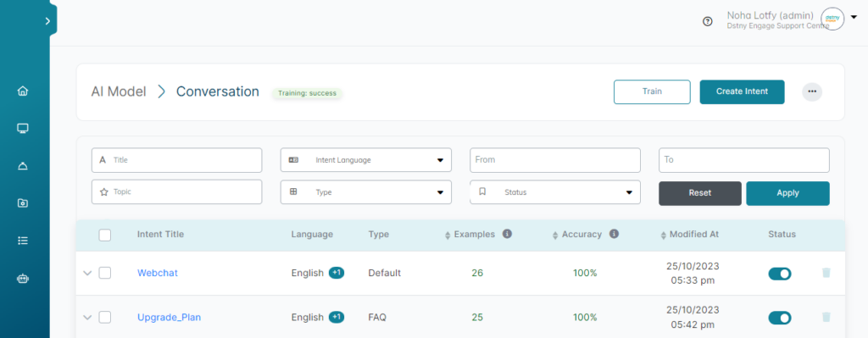Image resolution: width=868 pixels, height=338 pixels.
Task: Click the help question mark icon
Action: pos(707,21)
